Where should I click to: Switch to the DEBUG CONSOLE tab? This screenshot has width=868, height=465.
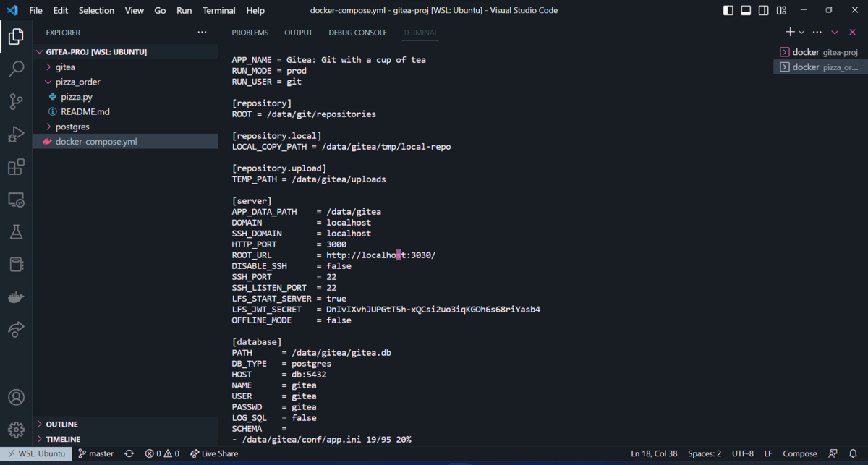[358, 33]
